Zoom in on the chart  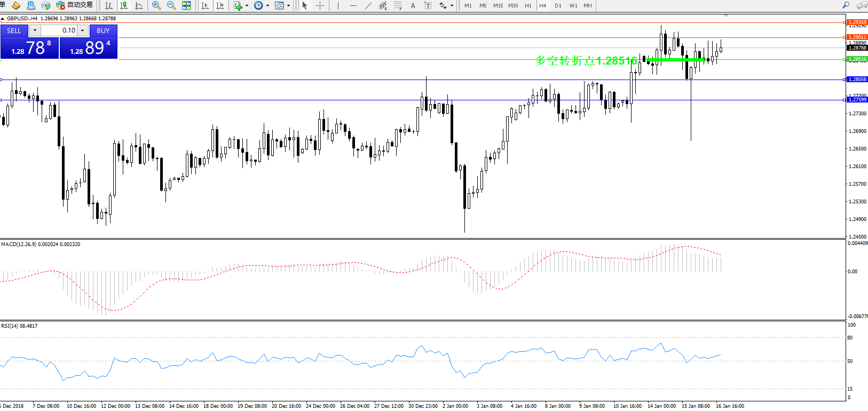(156, 5)
